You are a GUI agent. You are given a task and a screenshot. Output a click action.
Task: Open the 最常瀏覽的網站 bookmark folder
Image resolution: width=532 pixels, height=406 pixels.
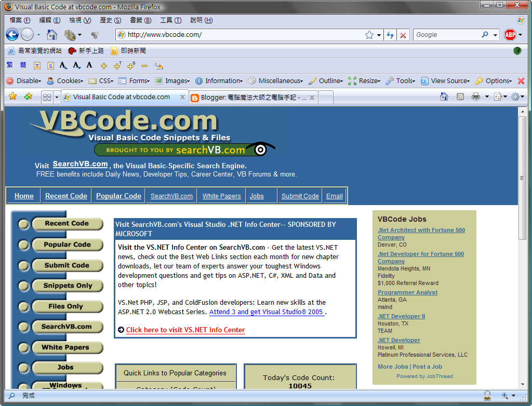pyautogui.click(x=34, y=51)
